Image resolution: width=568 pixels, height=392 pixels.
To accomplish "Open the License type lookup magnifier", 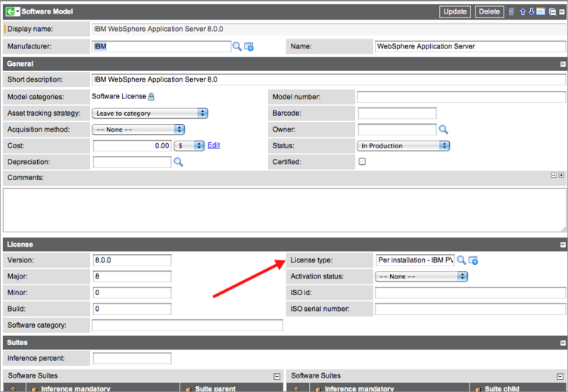I will 461,260.
